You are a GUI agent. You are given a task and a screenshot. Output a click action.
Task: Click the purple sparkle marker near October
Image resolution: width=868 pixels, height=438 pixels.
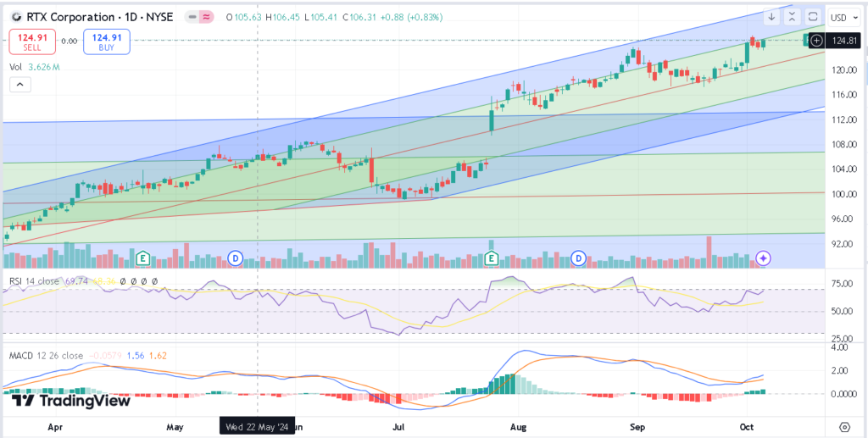tap(764, 258)
